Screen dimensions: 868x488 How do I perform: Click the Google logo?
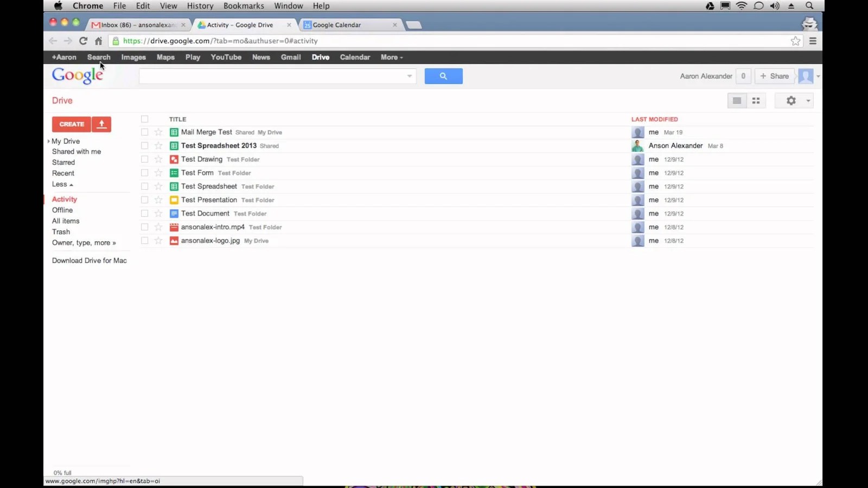pyautogui.click(x=78, y=75)
